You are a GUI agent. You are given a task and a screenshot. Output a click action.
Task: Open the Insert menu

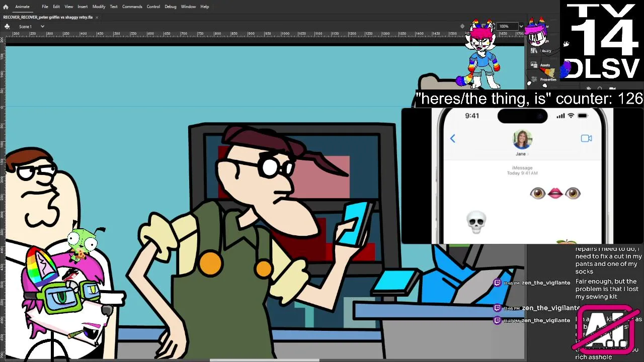[83, 7]
